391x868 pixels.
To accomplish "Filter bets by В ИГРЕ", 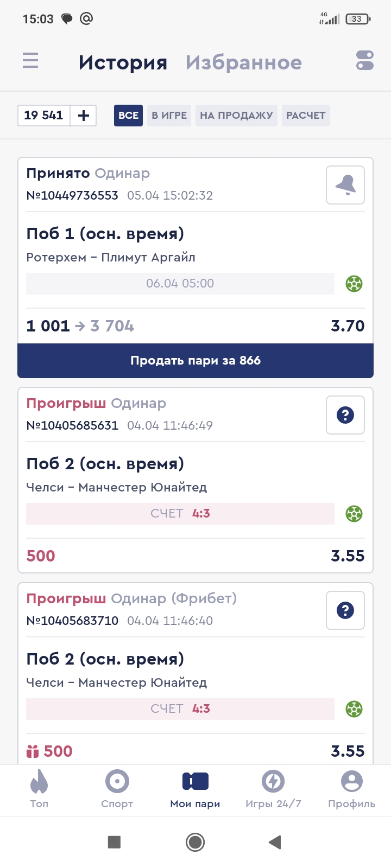I will pos(169,116).
